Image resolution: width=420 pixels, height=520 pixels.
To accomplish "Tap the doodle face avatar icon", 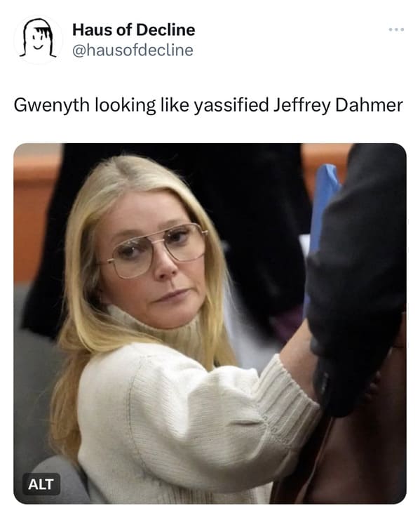I will click(x=38, y=39).
